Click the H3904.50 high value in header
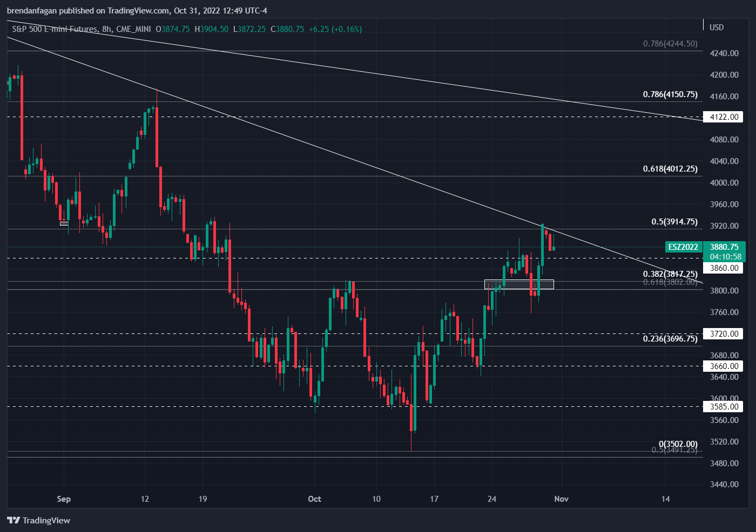756x532 pixels. [211, 29]
